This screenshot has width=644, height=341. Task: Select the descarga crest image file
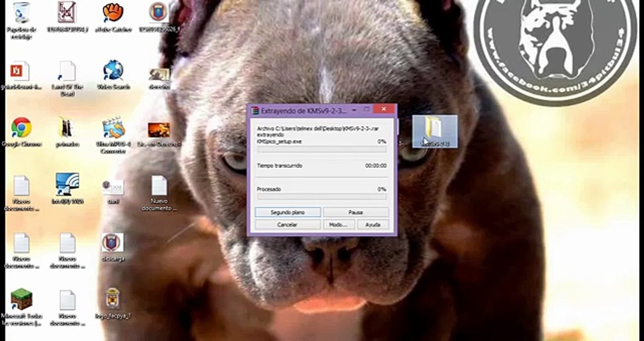113,242
